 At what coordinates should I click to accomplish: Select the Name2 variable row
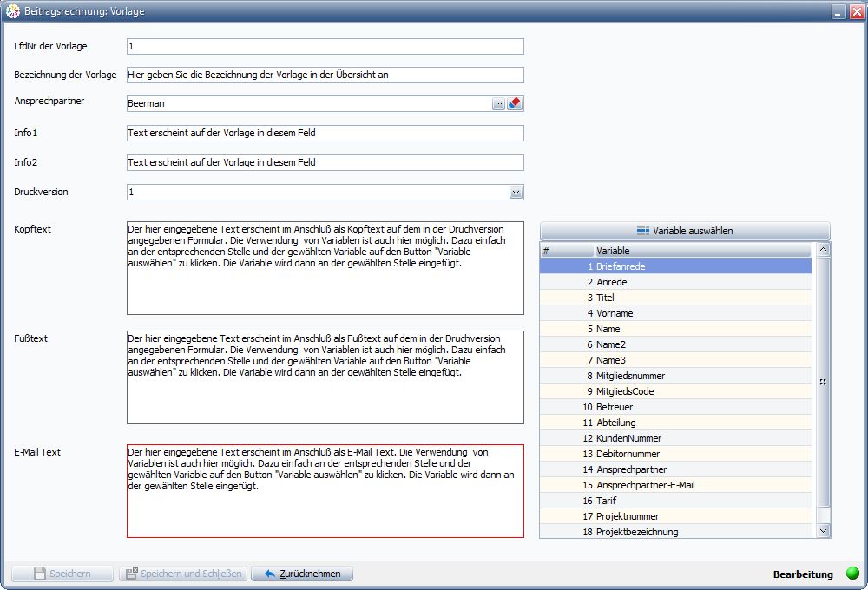676,344
